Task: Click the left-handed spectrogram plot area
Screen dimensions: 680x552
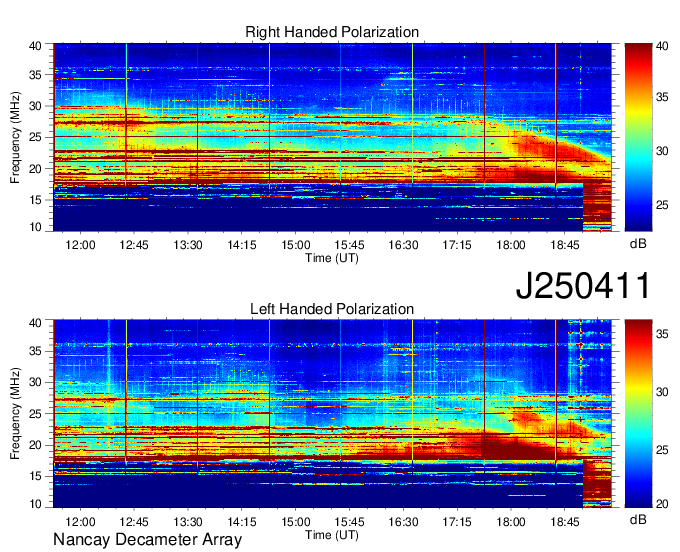Action: point(332,414)
